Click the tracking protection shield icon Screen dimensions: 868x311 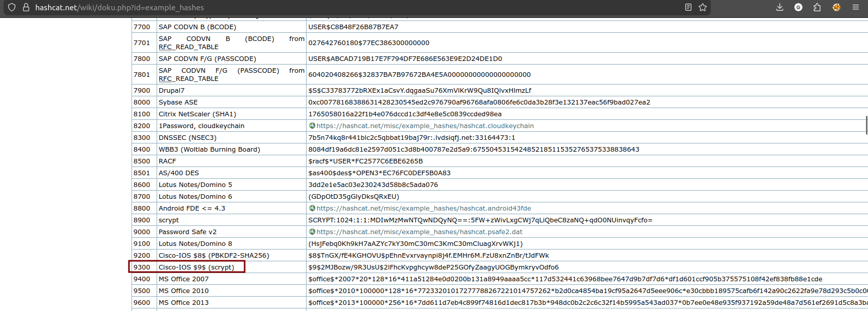[x=12, y=7]
